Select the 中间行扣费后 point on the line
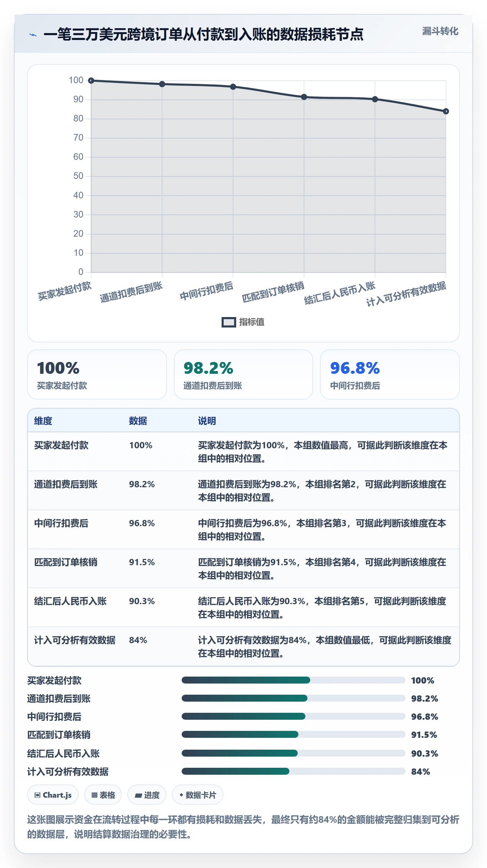This screenshot has height=868, width=487. point(233,87)
